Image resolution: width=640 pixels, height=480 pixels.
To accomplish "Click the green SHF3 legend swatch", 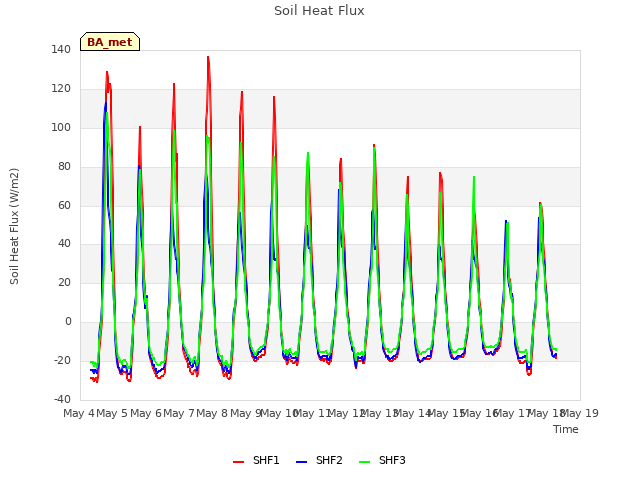I will click(364, 462).
